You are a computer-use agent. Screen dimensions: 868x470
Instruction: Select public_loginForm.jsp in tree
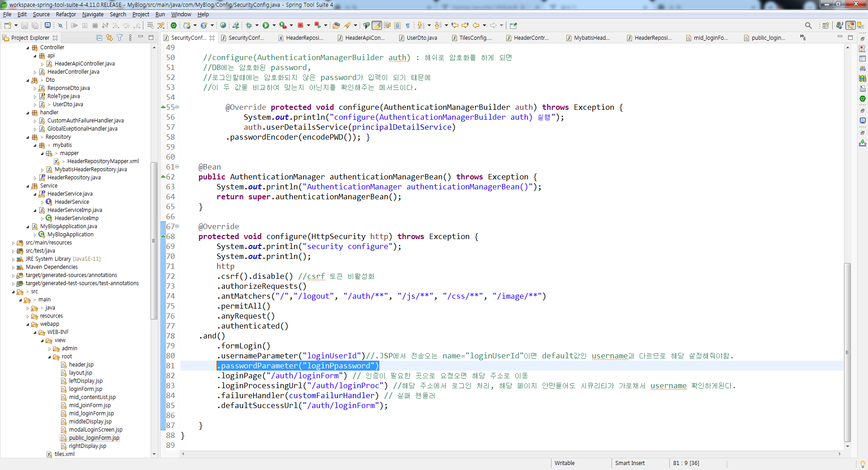pos(94,438)
